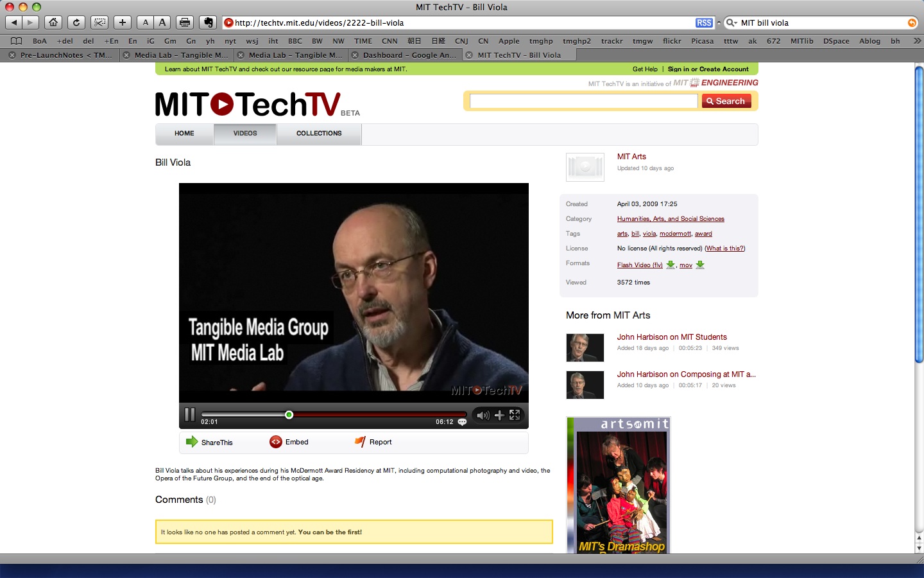Image resolution: width=924 pixels, height=578 pixels.
Task: Expand the bookmarks bar overflow chevron
Action: point(917,40)
